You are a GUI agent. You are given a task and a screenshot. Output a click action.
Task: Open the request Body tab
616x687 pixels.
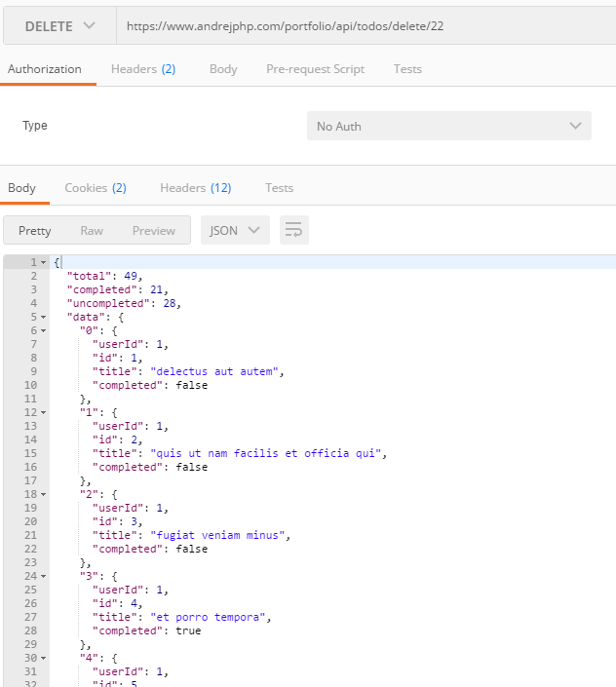point(223,69)
